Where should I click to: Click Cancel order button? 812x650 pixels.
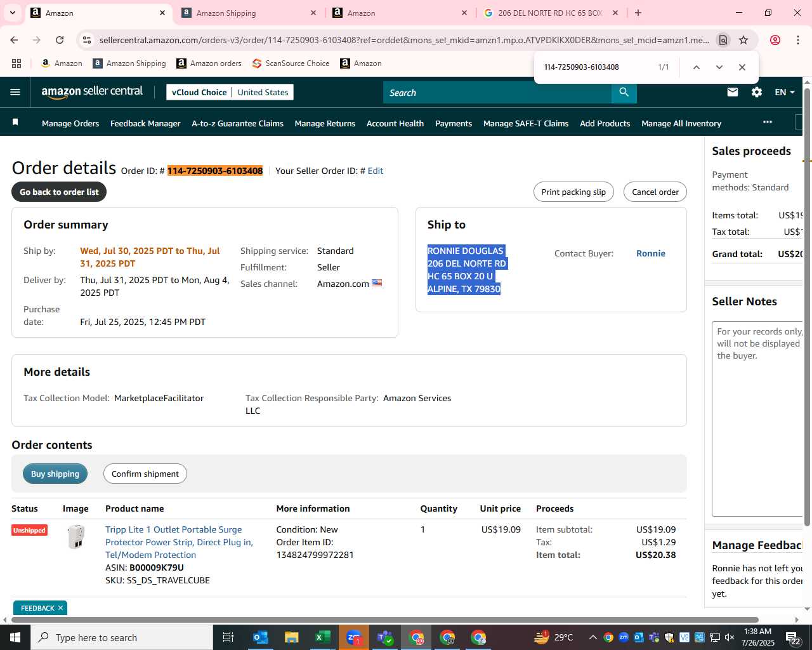pyautogui.click(x=655, y=192)
